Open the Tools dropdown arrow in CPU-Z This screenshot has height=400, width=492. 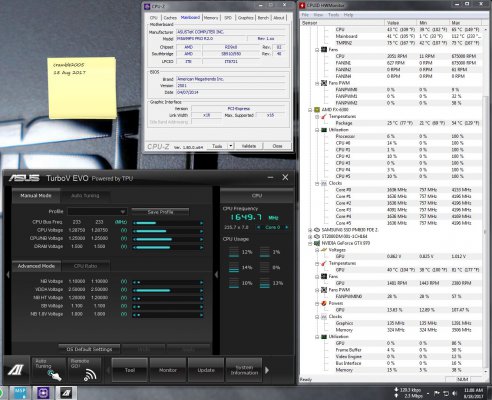(x=231, y=146)
